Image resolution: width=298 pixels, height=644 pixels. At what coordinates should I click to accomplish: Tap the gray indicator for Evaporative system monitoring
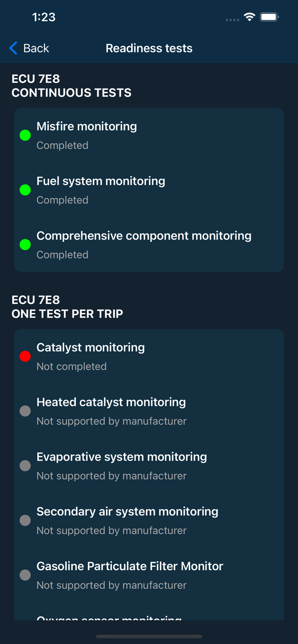tap(25, 465)
